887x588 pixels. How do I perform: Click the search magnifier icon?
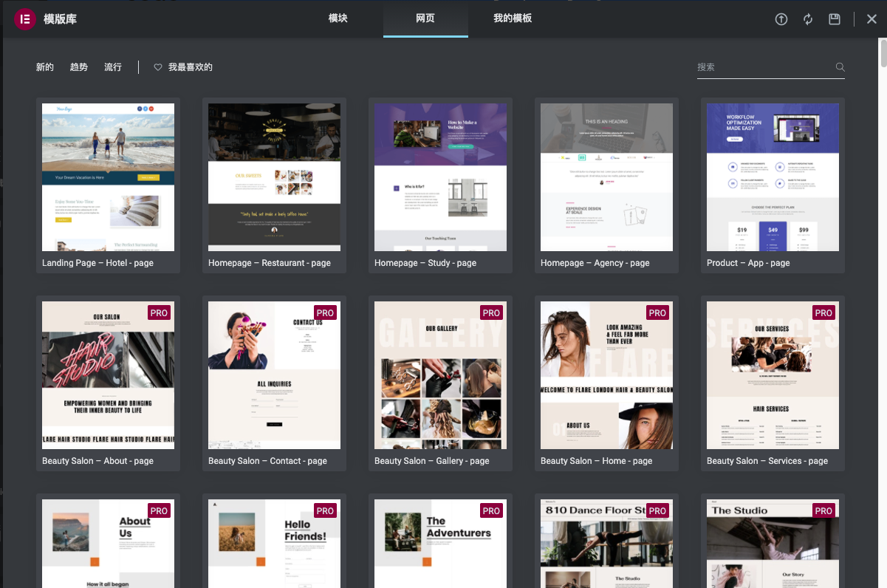(x=840, y=67)
